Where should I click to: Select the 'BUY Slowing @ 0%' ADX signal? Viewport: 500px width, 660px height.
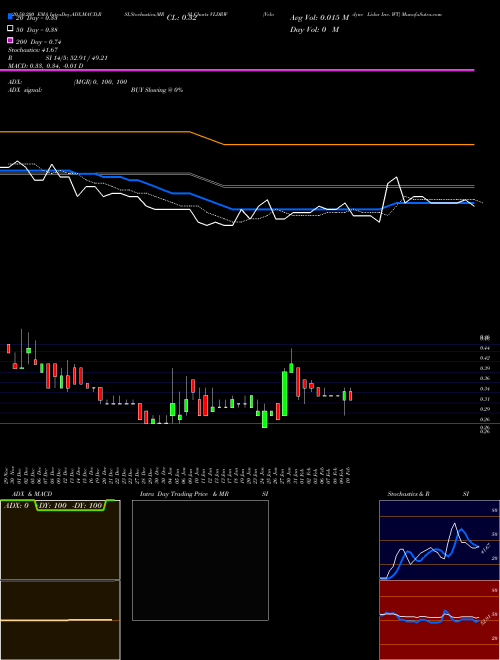157,90
